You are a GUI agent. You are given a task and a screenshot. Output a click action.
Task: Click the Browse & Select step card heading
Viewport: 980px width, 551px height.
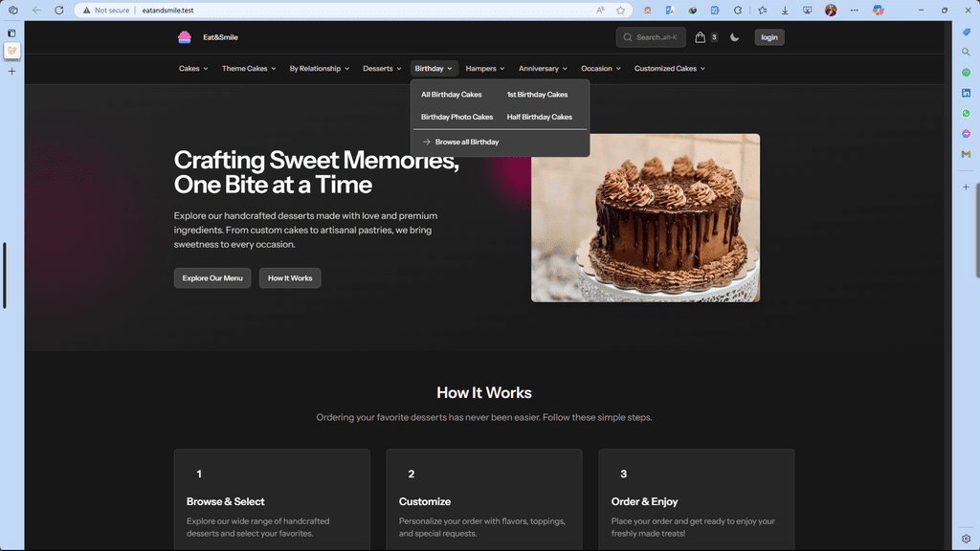[x=225, y=501]
